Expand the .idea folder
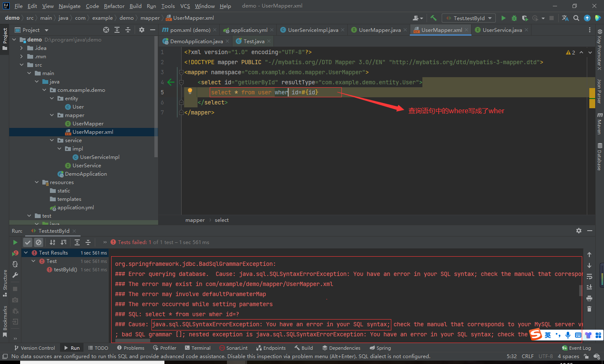This screenshot has width=604, height=364. pyautogui.click(x=21, y=48)
